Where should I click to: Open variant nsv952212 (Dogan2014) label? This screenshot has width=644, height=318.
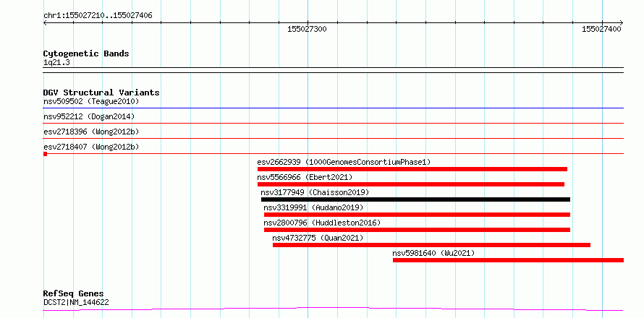89,116
